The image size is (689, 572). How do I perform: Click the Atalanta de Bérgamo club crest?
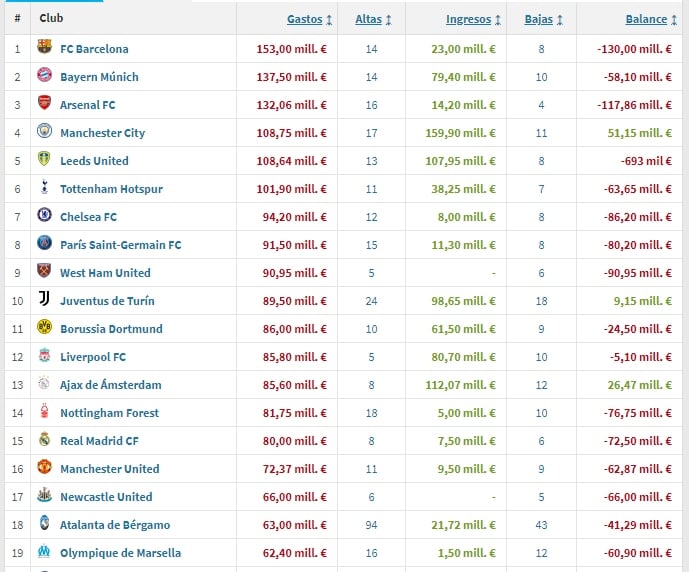coord(44,523)
